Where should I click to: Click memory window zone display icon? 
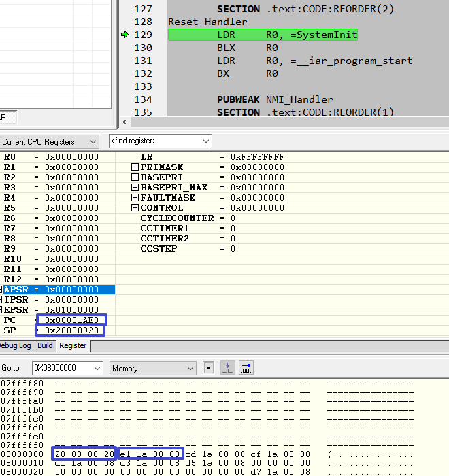227,368
